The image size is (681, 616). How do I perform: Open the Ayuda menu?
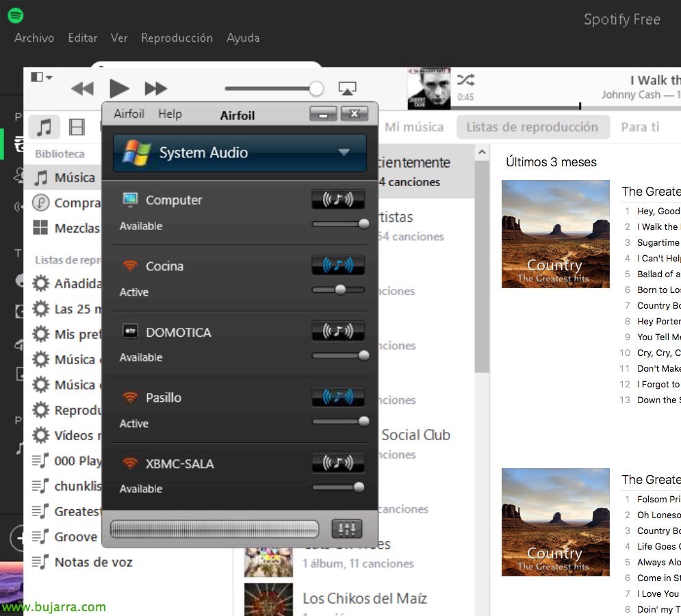point(243,38)
